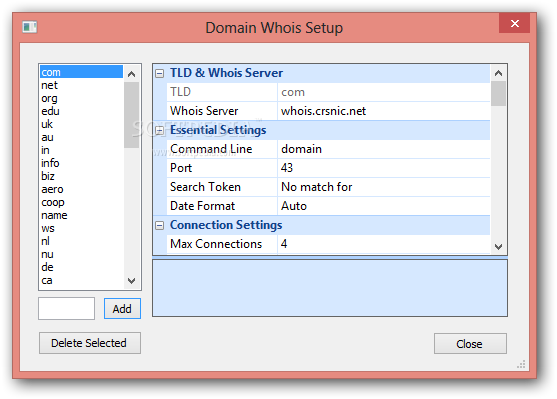Click the property grid scroll down arrow

498,247
